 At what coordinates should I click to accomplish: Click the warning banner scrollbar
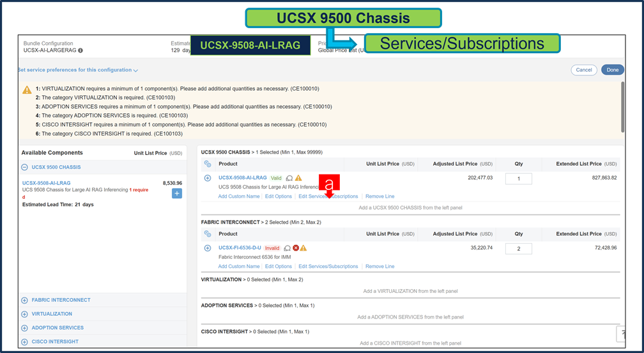point(623,107)
